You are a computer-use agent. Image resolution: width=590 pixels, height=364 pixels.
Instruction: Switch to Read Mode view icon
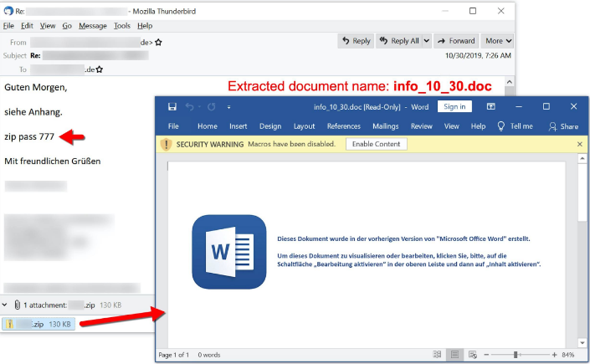437,355
